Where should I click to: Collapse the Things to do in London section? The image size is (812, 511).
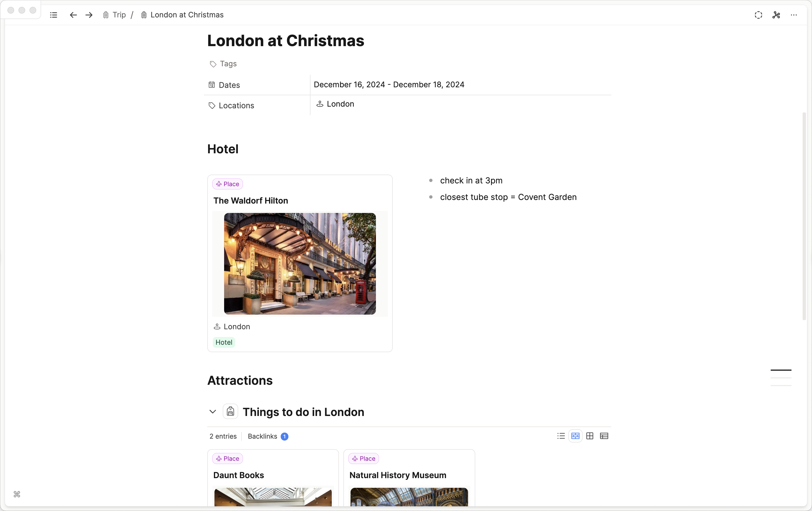click(x=213, y=412)
